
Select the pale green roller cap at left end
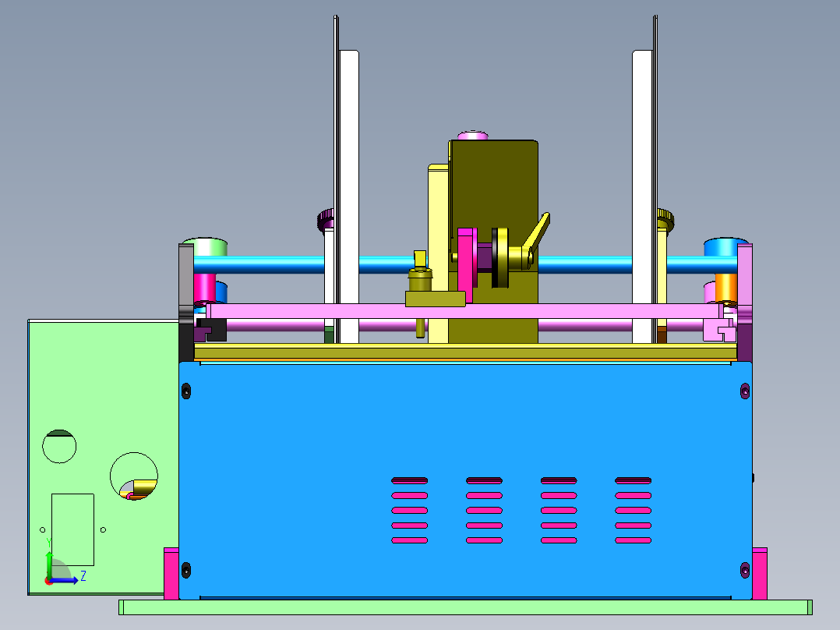210,247
